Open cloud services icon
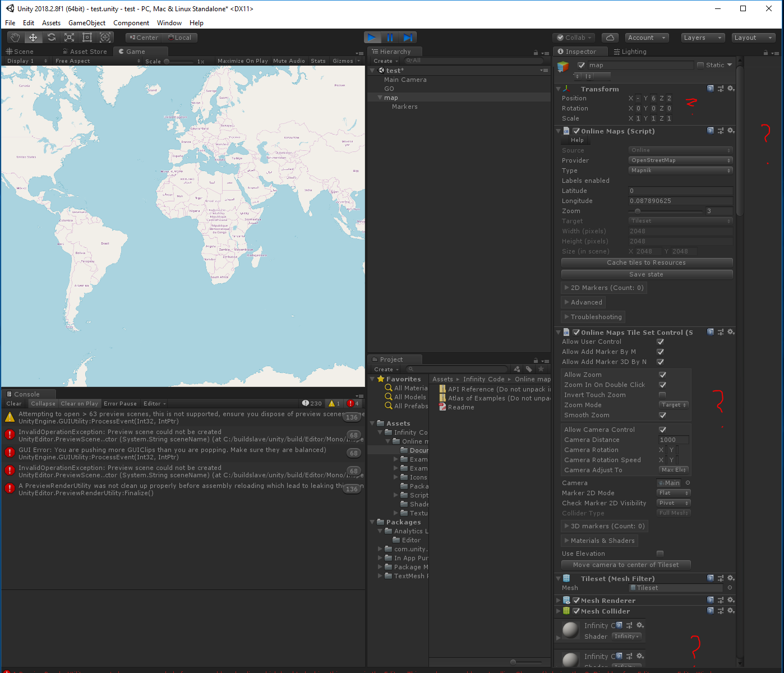This screenshot has height=673, width=784. 610,38
